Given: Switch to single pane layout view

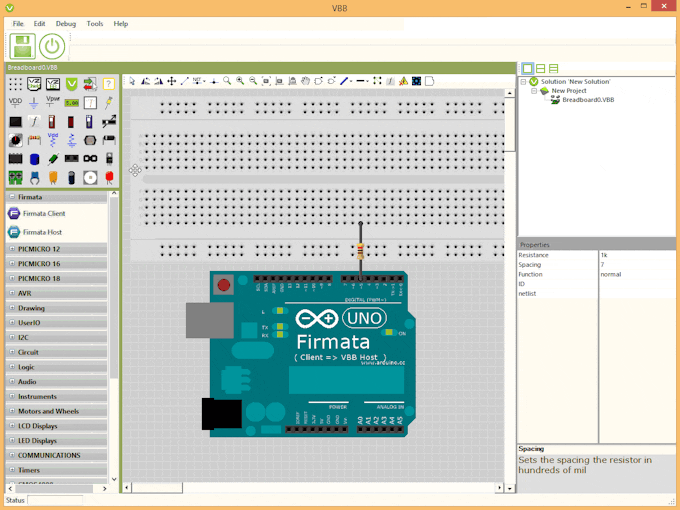Looking at the screenshot, I should click(527, 68).
